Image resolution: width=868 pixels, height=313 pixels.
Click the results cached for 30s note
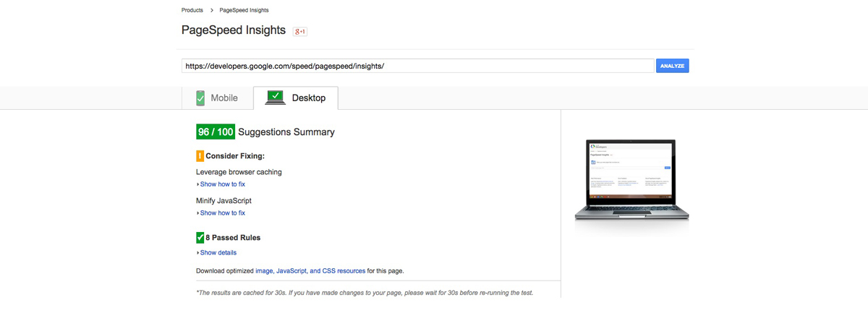click(365, 293)
